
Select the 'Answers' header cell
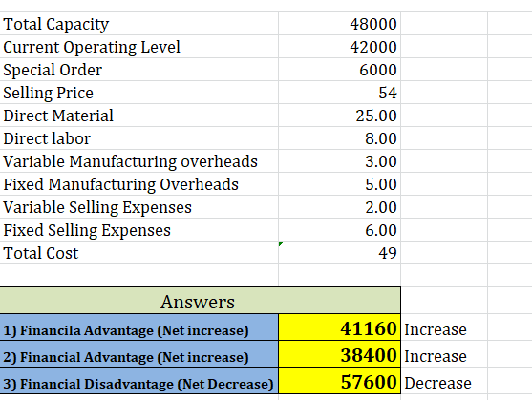201,301
